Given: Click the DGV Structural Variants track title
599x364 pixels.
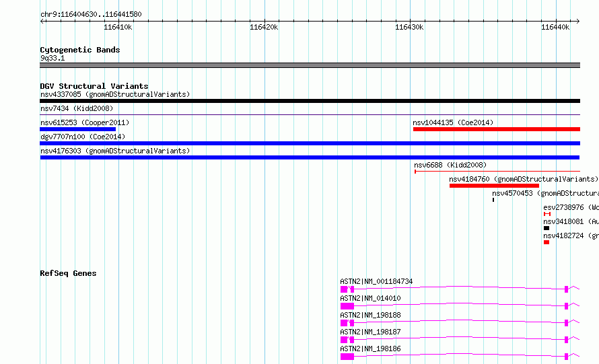Looking at the screenshot, I should [x=94, y=86].
